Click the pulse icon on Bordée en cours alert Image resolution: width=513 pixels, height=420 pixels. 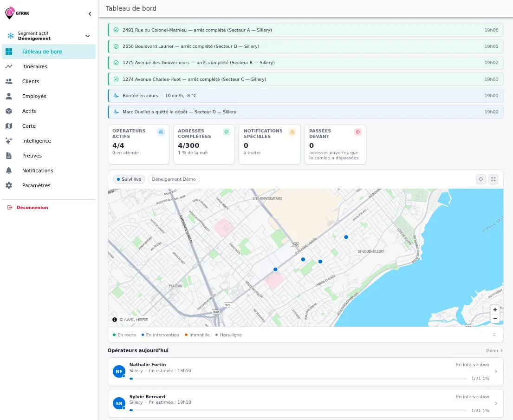116,96
